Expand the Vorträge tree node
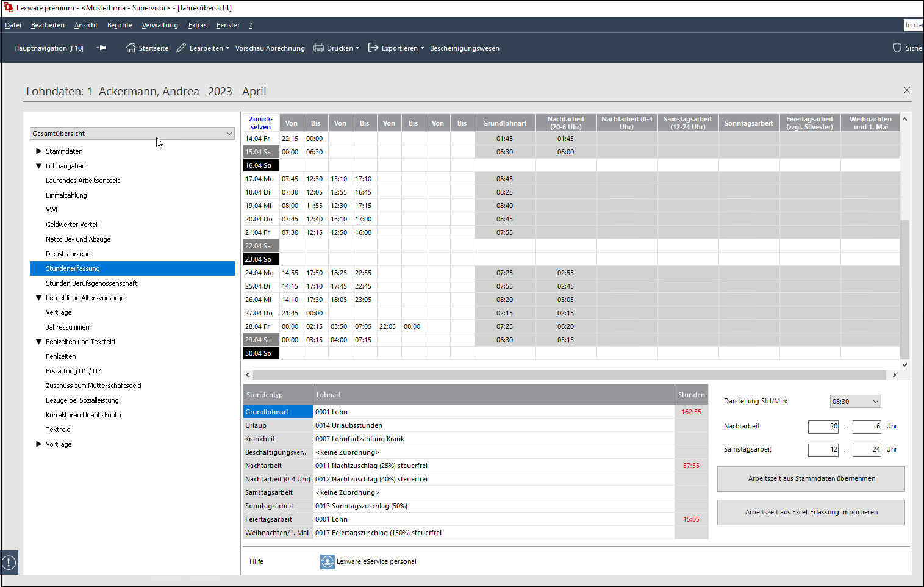The image size is (924, 587). coord(39,444)
